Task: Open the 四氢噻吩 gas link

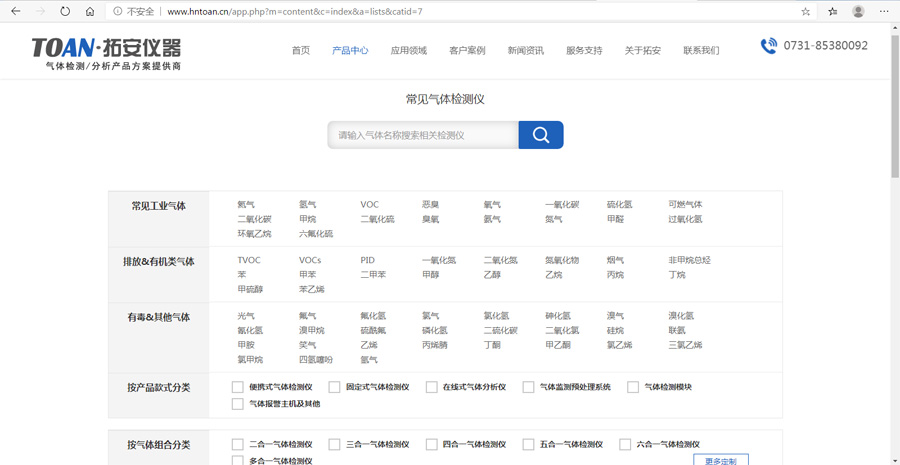Action: tap(316, 360)
